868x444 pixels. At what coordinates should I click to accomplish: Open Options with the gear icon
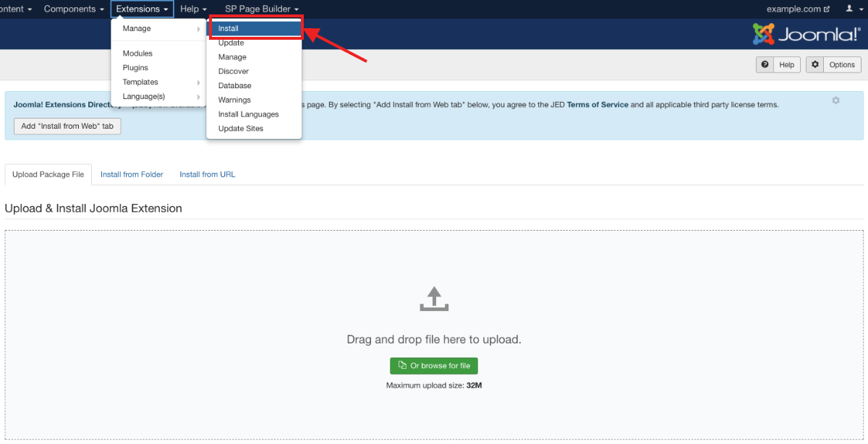834,64
